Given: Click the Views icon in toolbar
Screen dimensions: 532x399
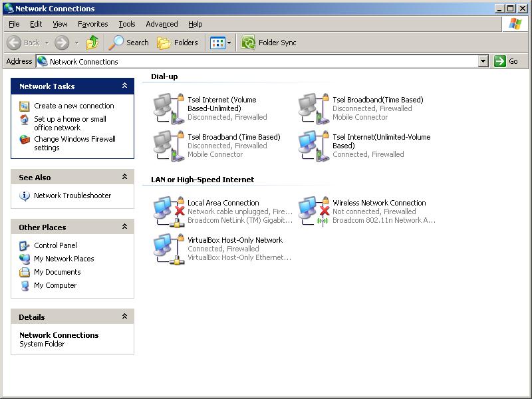Looking at the screenshot, I should tap(217, 43).
